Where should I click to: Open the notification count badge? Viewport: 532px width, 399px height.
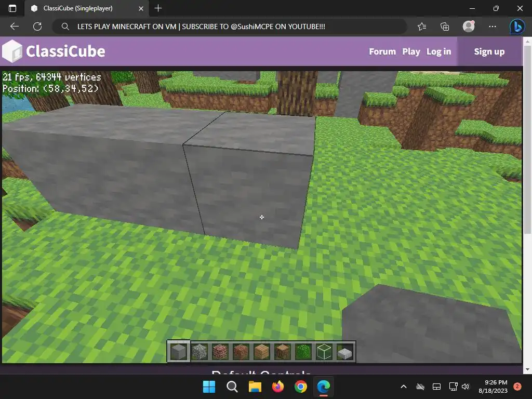pos(517,387)
